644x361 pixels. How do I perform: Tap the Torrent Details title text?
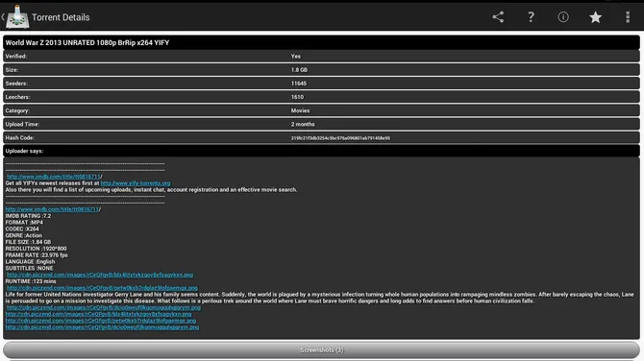pos(61,17)
